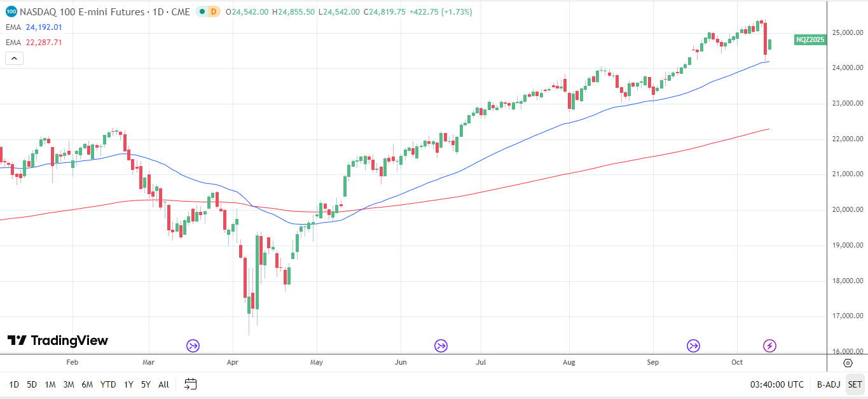868x399 pixels.
Task: Toggle B-ADJ back-adjustment for contracts
Action: 828,384
